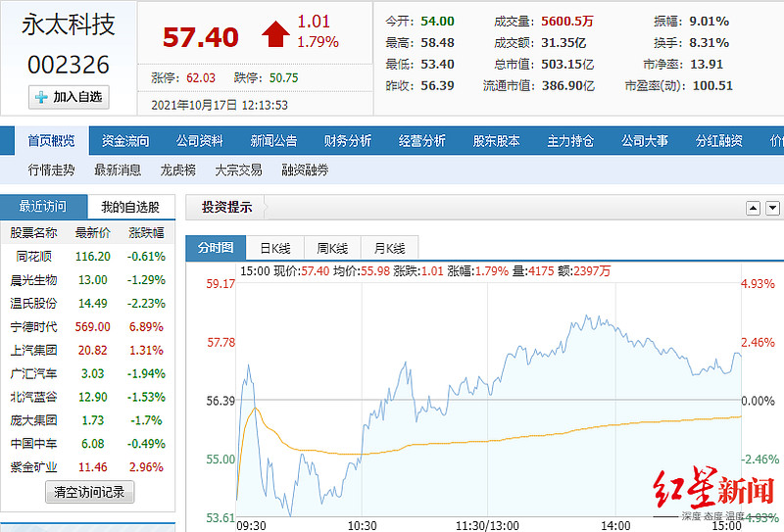Select the 分时图 chart tab
The width and height of the screenshot is (784, 532).
click(216, 248)
